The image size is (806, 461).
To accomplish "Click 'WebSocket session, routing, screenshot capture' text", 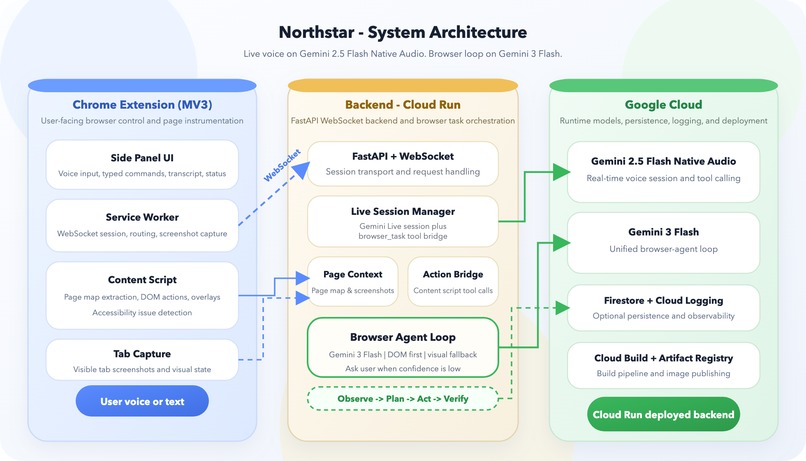I will pyautogui.click(x=142, y=233).
